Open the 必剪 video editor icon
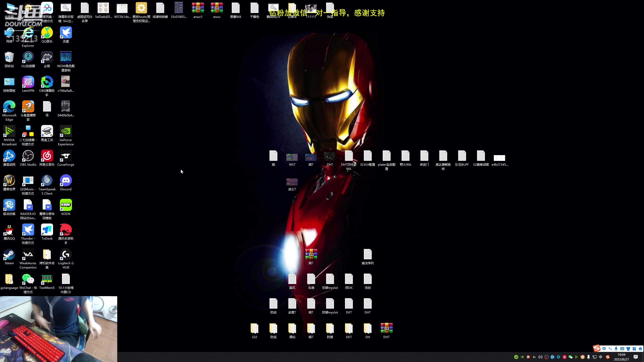The width and height of the screenshot is (644, 362). 47,60
